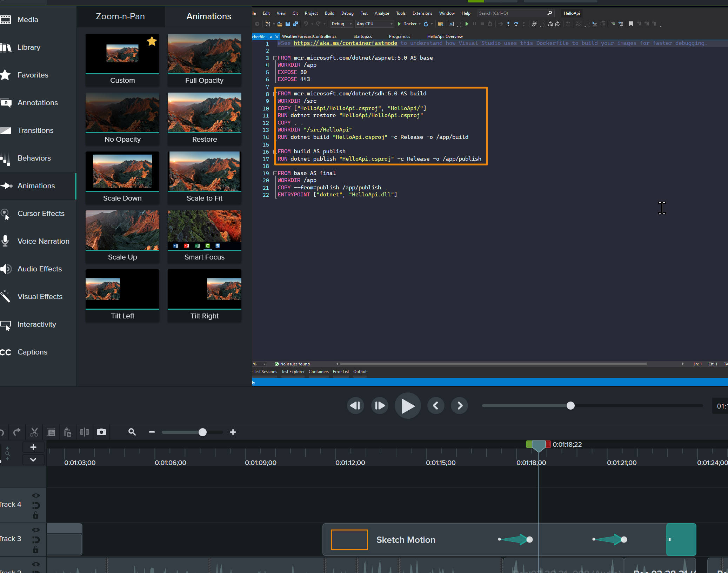Select the Scale Down animation preset

coord(122,177)
